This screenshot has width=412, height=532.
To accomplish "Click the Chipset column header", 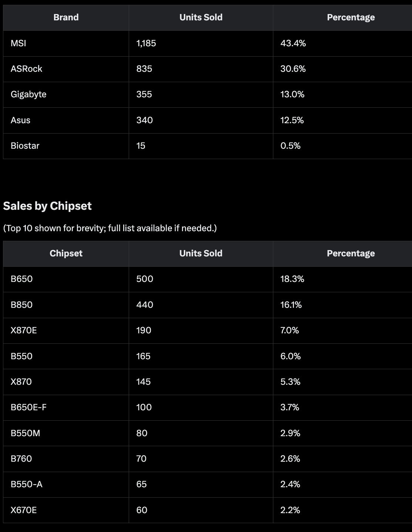I will (66, 253).
